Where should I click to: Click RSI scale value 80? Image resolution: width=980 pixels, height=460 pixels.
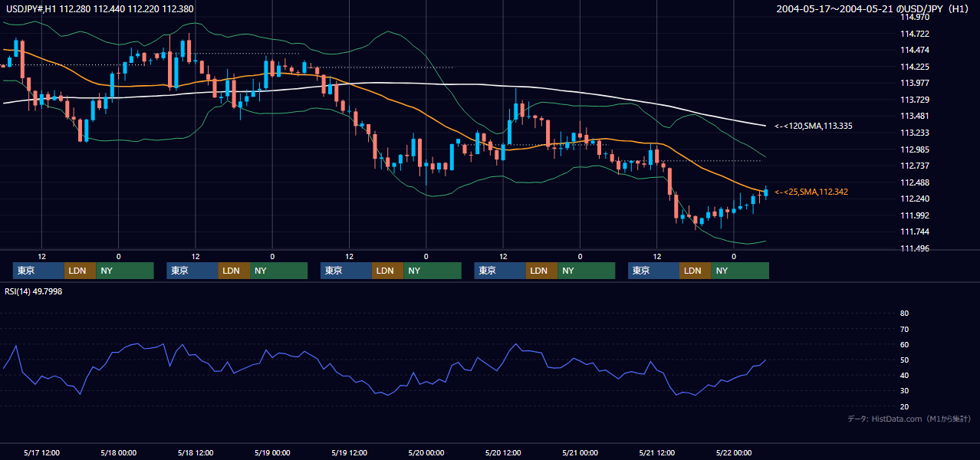(904, 314)
